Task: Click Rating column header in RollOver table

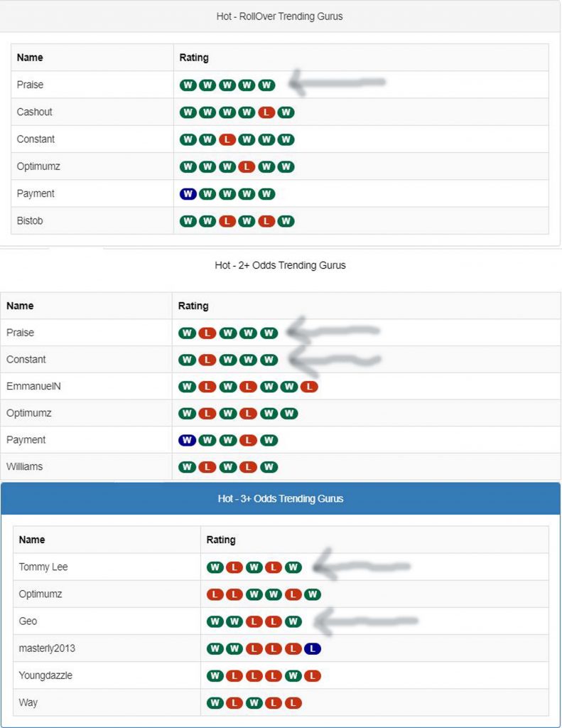Action: pos(194,58)
